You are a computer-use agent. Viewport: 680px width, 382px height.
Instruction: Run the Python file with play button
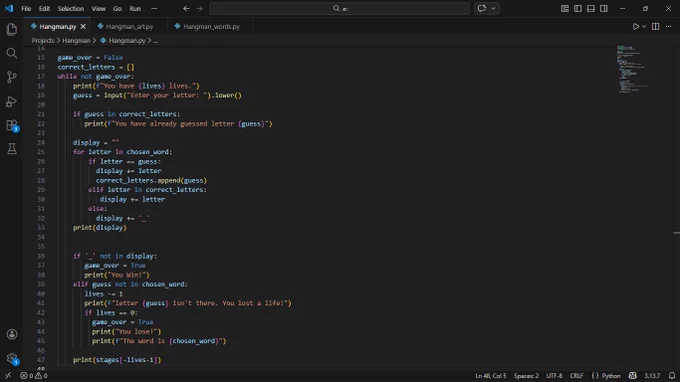pos(635,26)
